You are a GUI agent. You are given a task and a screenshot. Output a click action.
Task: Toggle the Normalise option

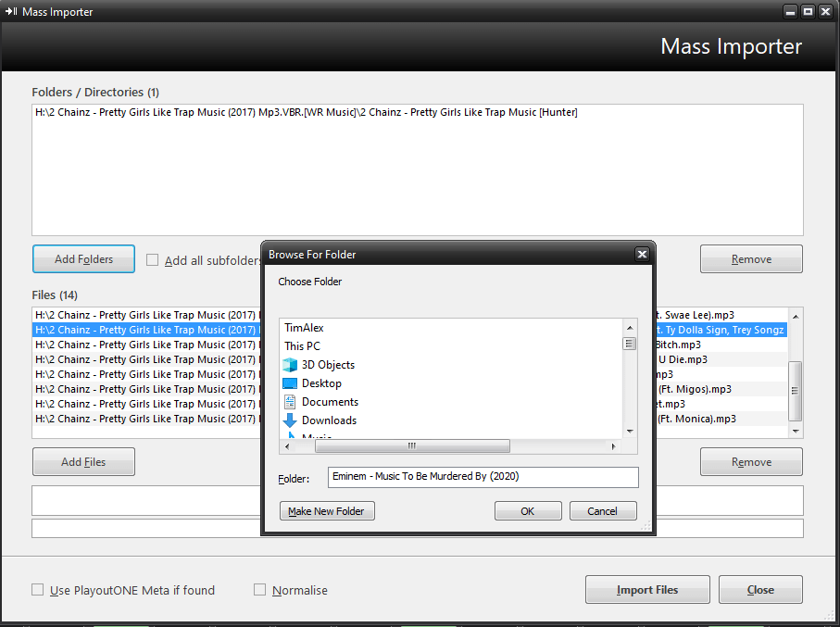coord(259,589)
